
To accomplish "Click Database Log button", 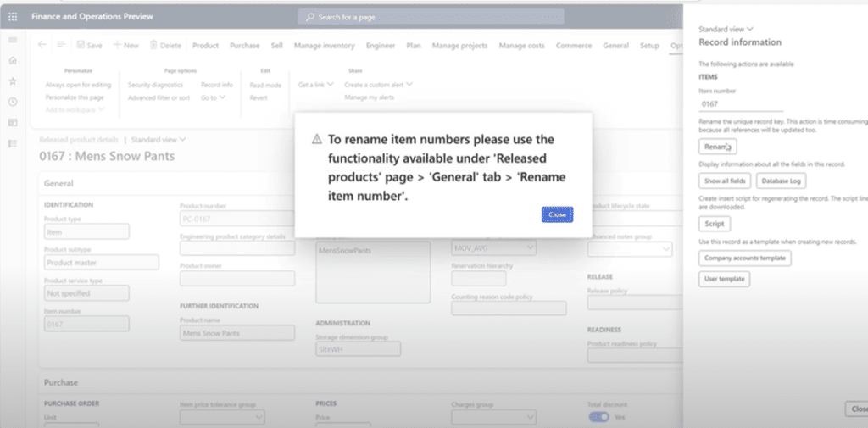I will 781,181.
